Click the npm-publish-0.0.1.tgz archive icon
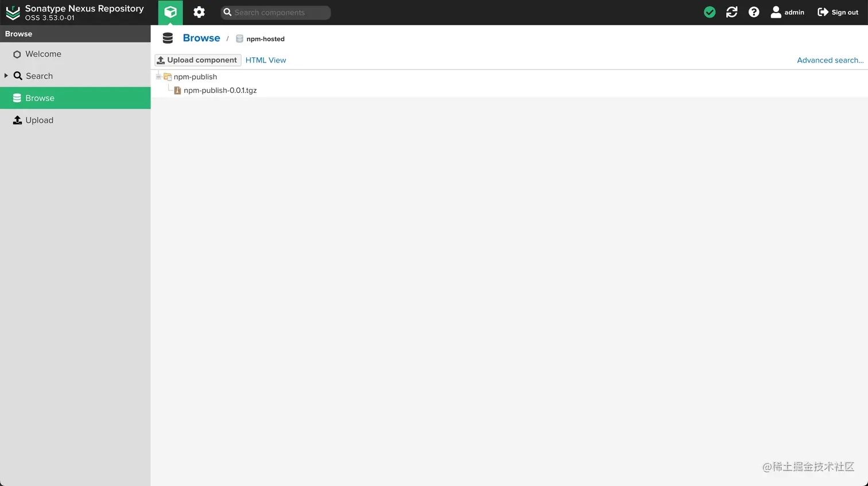 point(177,91)
